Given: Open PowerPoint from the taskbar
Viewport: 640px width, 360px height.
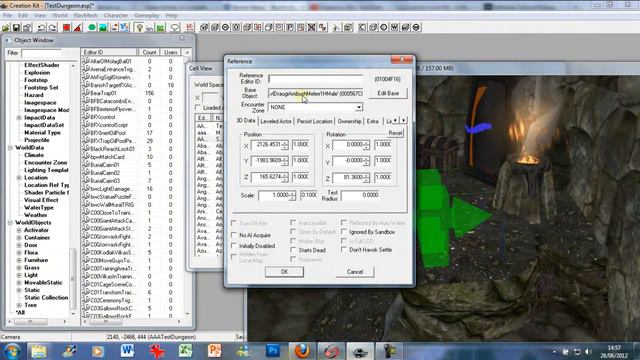Looking at the screenshot, I should coord(214,351).
